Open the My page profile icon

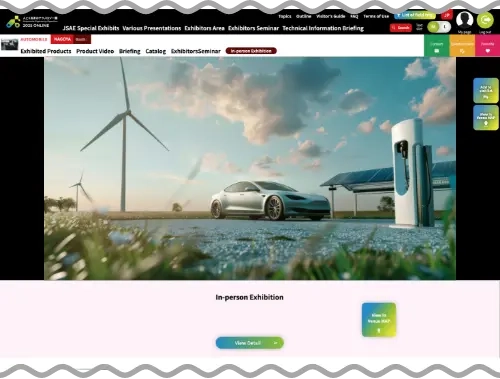[x=465, y=20]
